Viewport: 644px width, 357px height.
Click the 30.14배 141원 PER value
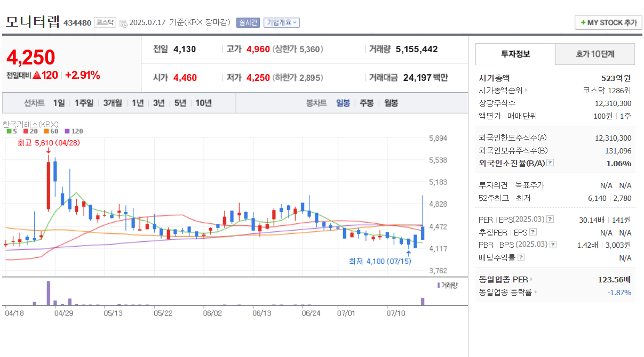[605, 220]
